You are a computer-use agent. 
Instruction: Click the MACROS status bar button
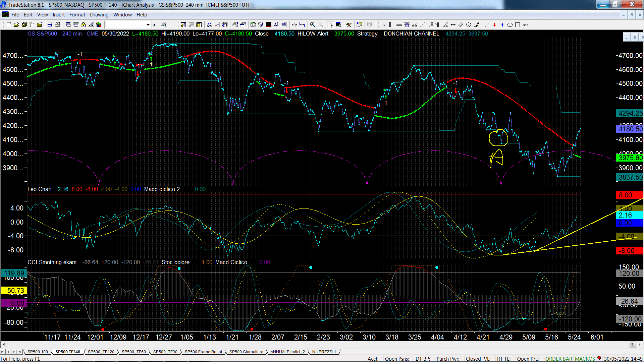tap(585, 359)
